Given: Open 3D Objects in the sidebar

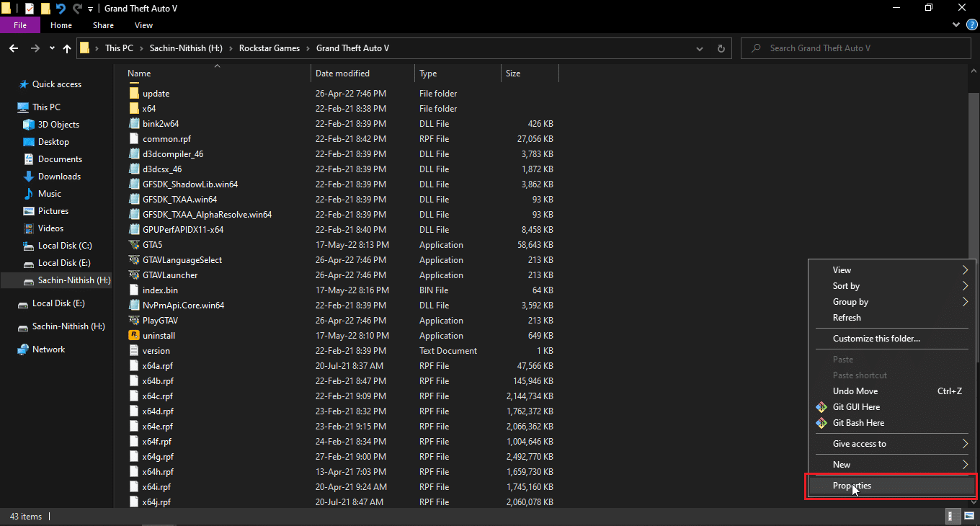Looking at the screenshot, I should 58,125.
